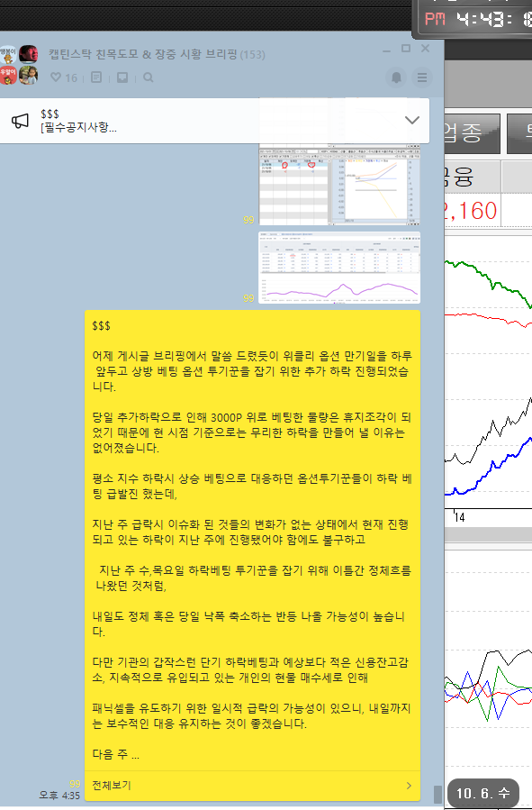Viewport: 532px width, 810px height.
Task: Click the '14' axis label on the chart
Action: click(459, 517)
